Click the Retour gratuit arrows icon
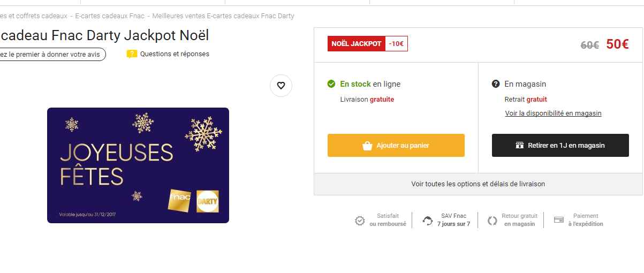The height and width of the screenshot is (273, 644). pos(493,221)
